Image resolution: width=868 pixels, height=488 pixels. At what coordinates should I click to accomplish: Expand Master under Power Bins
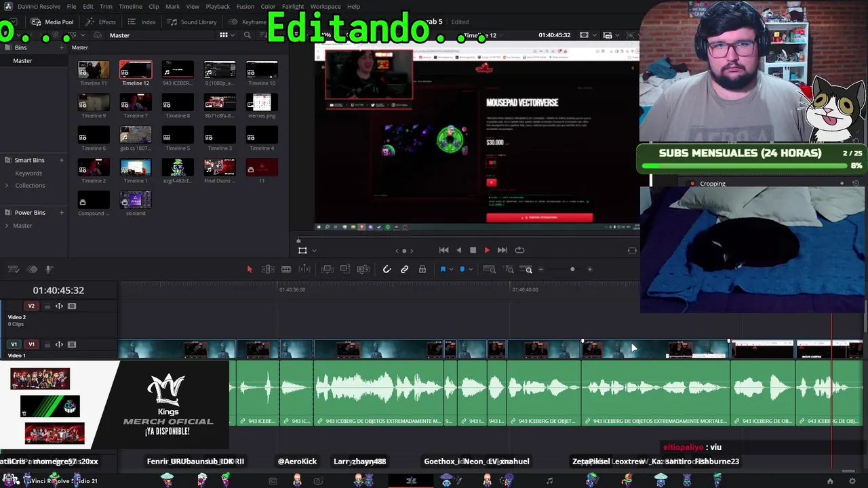pos(7,226)
